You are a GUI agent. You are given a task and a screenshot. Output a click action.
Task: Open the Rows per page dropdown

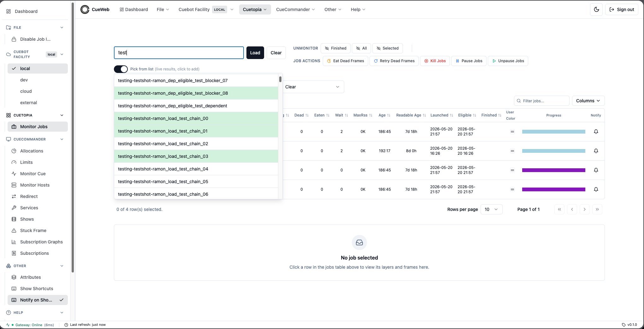point(491,209)
